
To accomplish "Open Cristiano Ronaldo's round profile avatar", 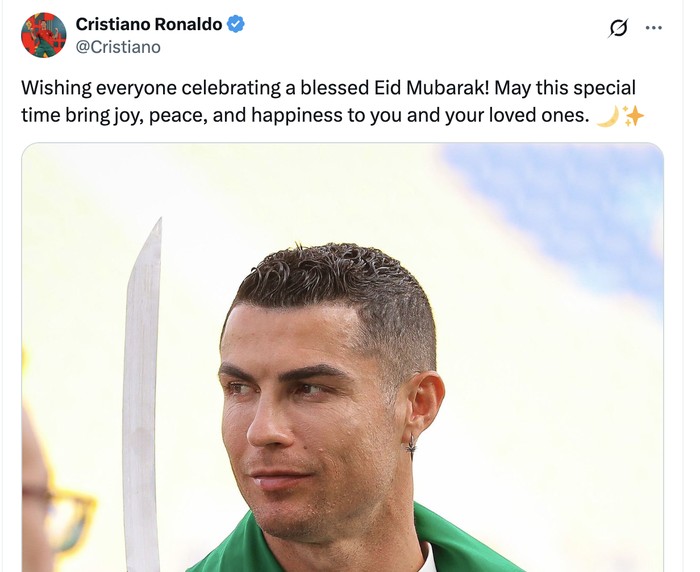I will pyautogui.click(x=44, y=35).
